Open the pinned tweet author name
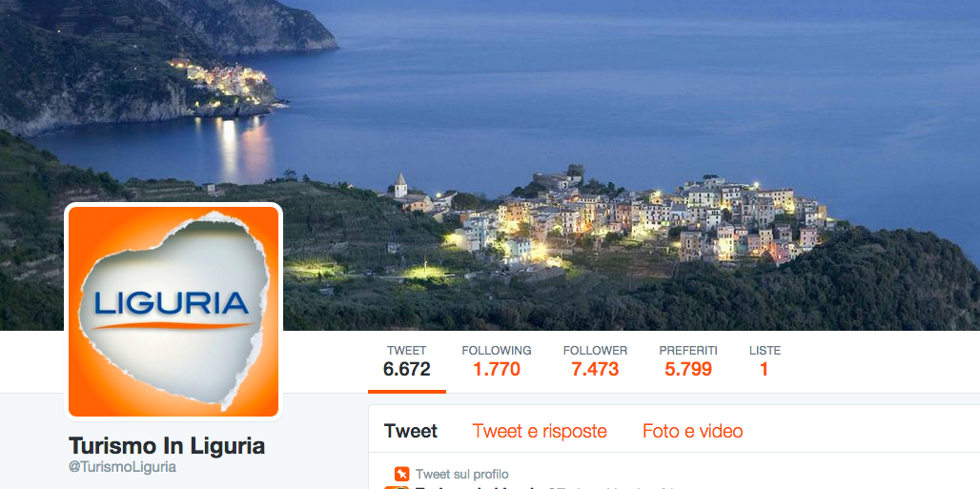 [477, 487]
